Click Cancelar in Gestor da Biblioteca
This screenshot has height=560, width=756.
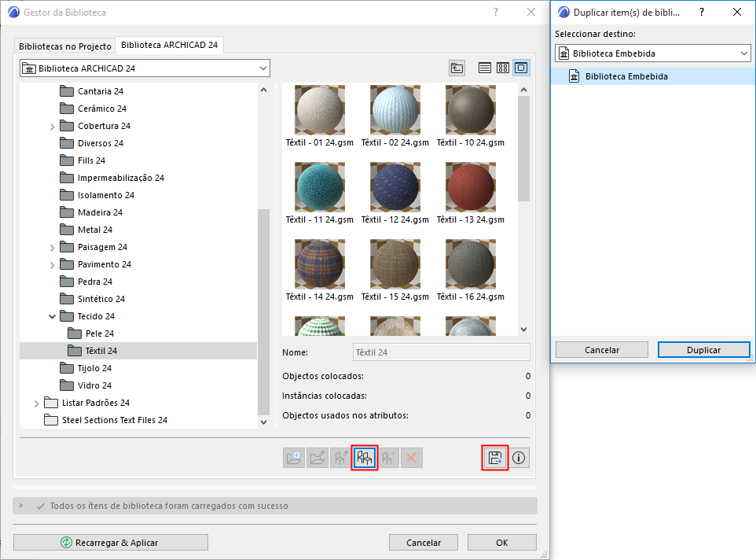(x=424, y=542)
